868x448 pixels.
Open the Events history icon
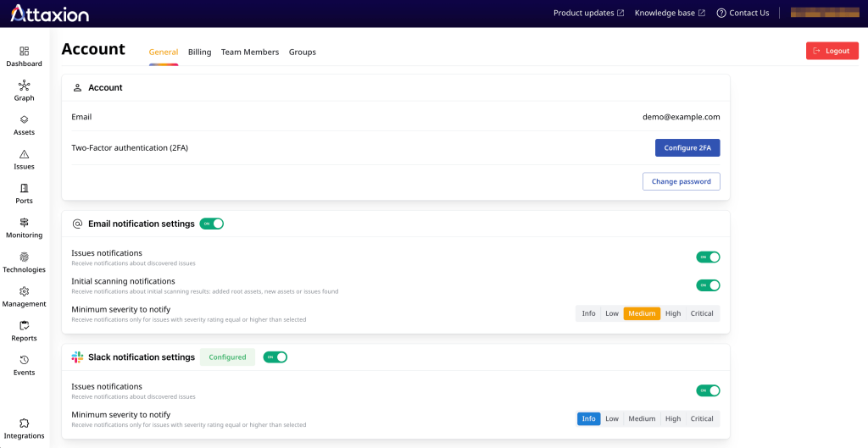(x=24, y=360)
